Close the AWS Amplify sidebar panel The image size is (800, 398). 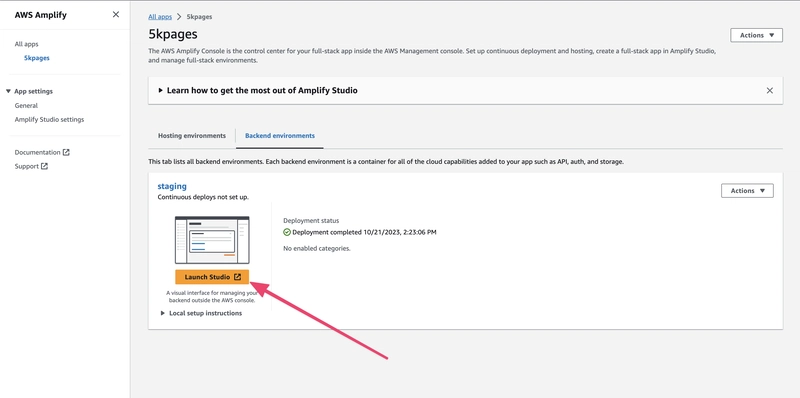coord(116,14)
